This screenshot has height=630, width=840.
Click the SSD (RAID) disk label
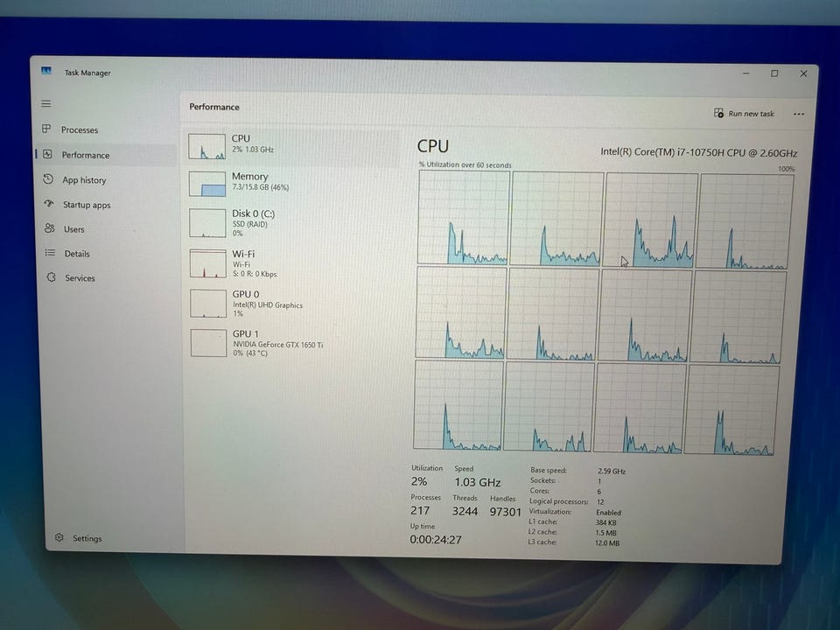[x=249, y=224]
